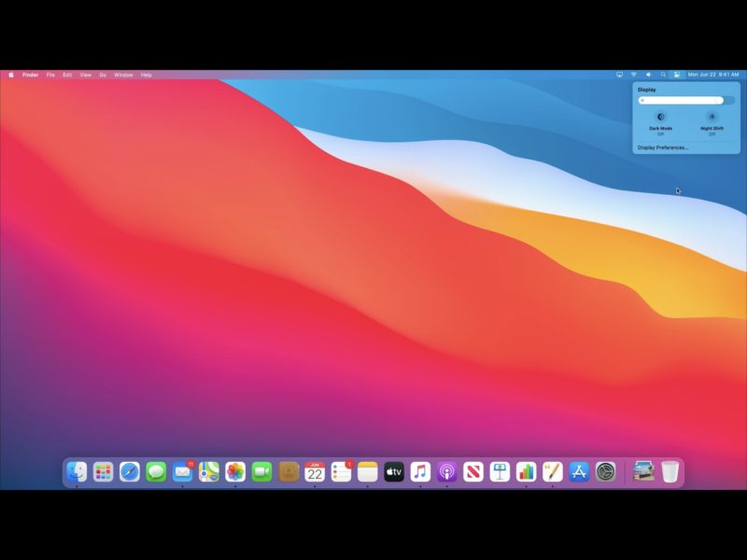Open the Window menu
This screenshot has height=560, width=747.
tap(123, 75)
